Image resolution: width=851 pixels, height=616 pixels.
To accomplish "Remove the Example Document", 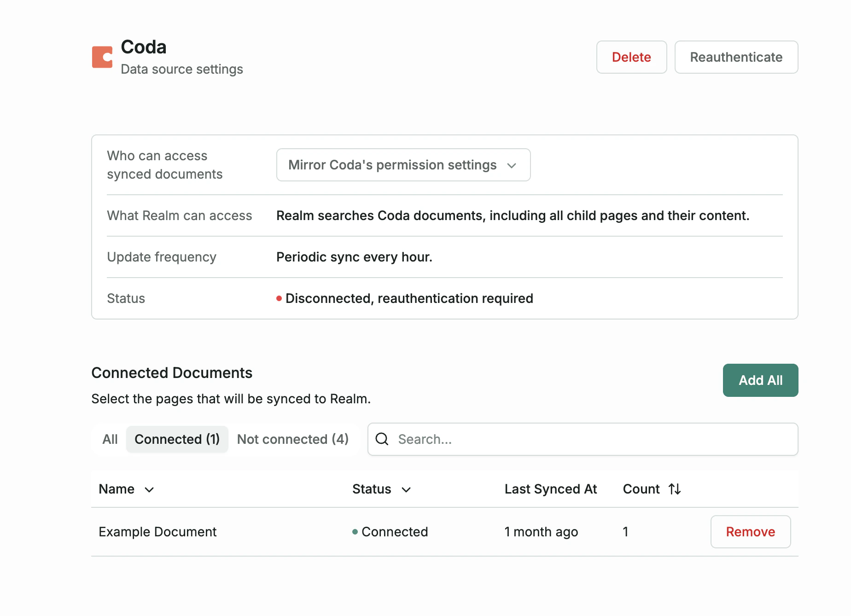I will tap(750, 532).
